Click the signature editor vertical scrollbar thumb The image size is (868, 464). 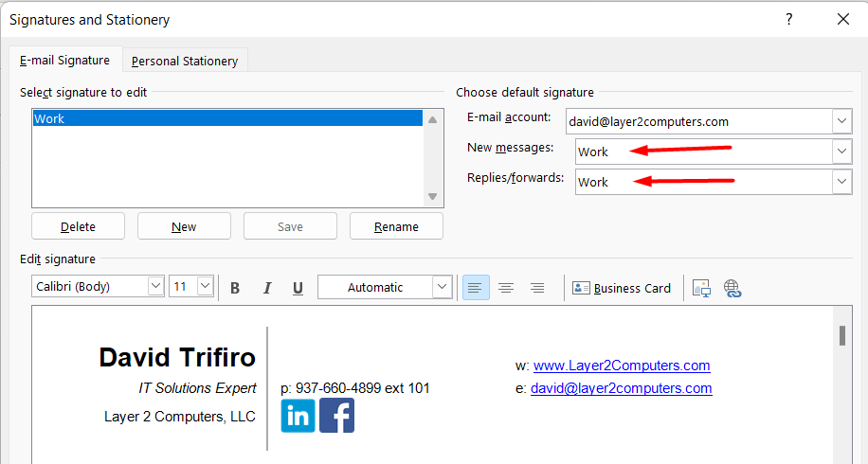tap(842, 336)
